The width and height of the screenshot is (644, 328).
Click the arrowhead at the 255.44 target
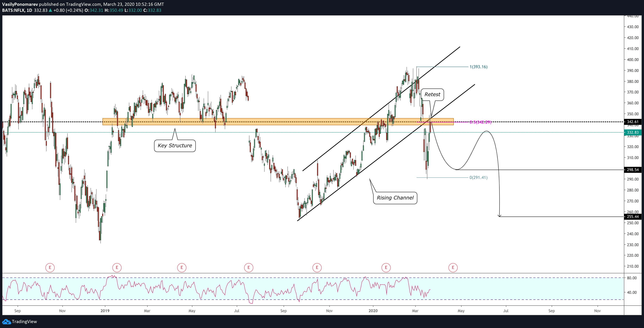(x=499, y=215)
